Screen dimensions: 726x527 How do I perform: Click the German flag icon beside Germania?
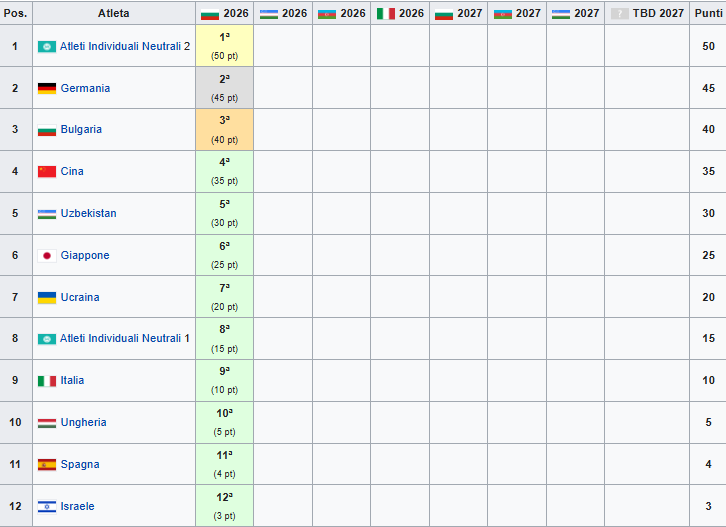click(x=47, y=88)
